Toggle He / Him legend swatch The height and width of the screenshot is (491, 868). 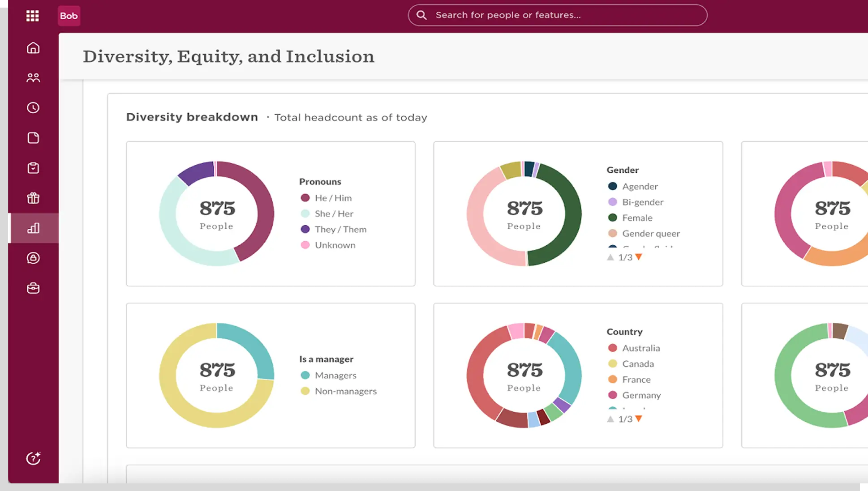305,198
